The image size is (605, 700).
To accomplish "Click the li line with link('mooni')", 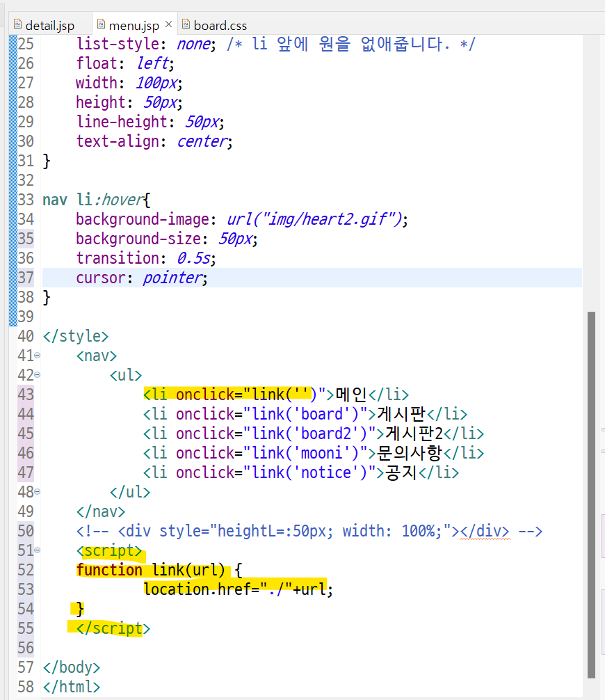I will pyautogui.click(x=314, y=453).
